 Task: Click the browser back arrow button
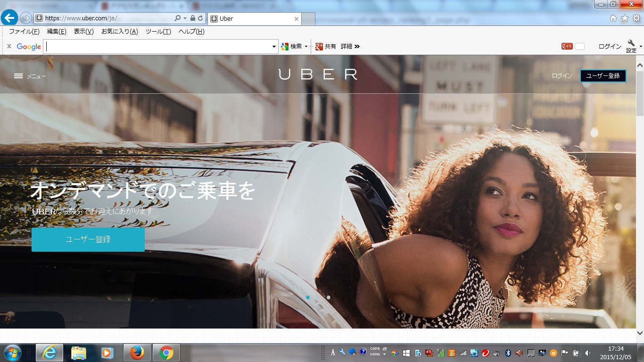pyautogui.click(x=9, y=18)
